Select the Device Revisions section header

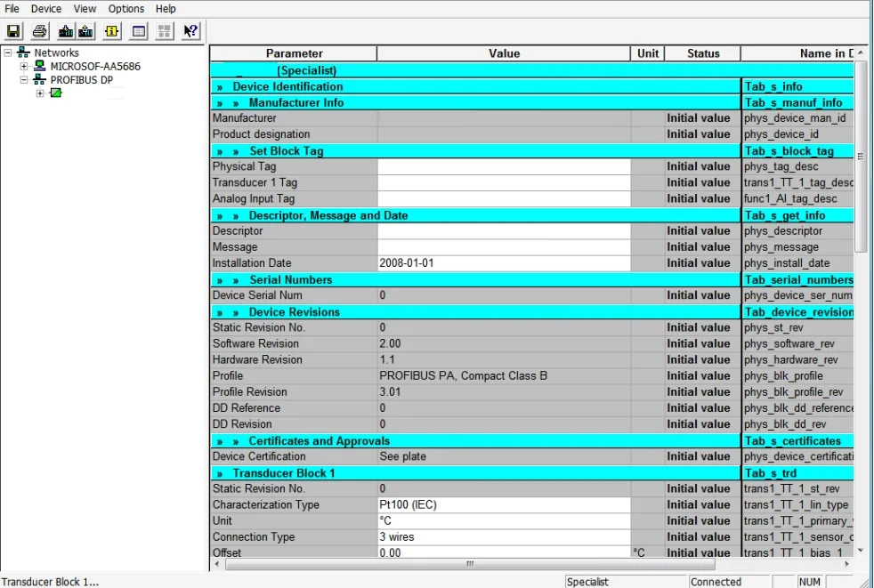[x=475, y=312]
